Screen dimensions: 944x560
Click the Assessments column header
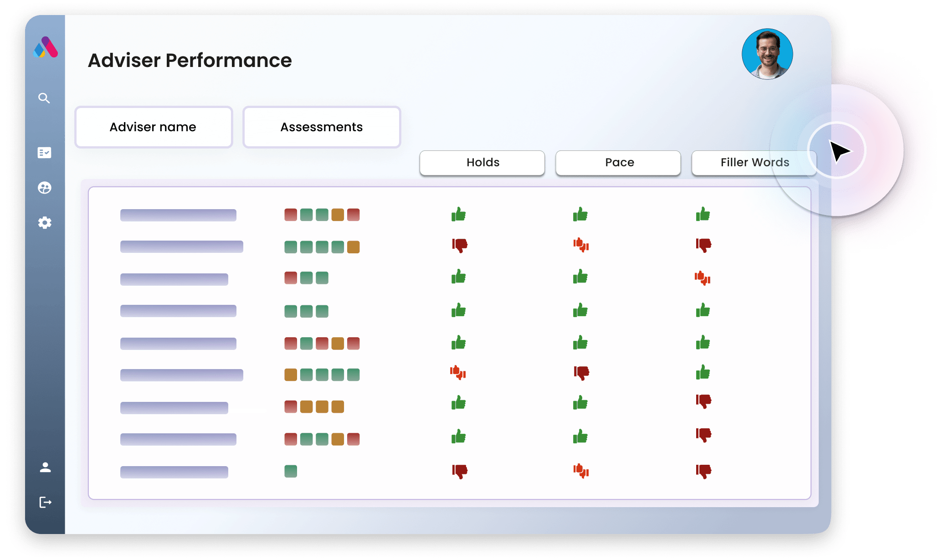coord(322,127)
